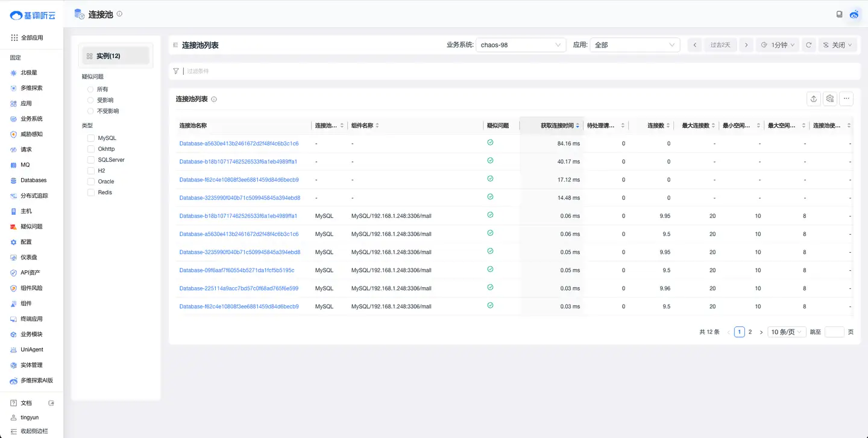Open the document icon in top-right header

pos(839,14)
